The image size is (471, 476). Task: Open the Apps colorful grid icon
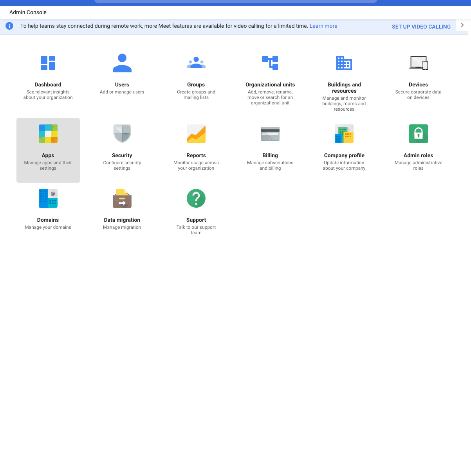pos(48,134)
